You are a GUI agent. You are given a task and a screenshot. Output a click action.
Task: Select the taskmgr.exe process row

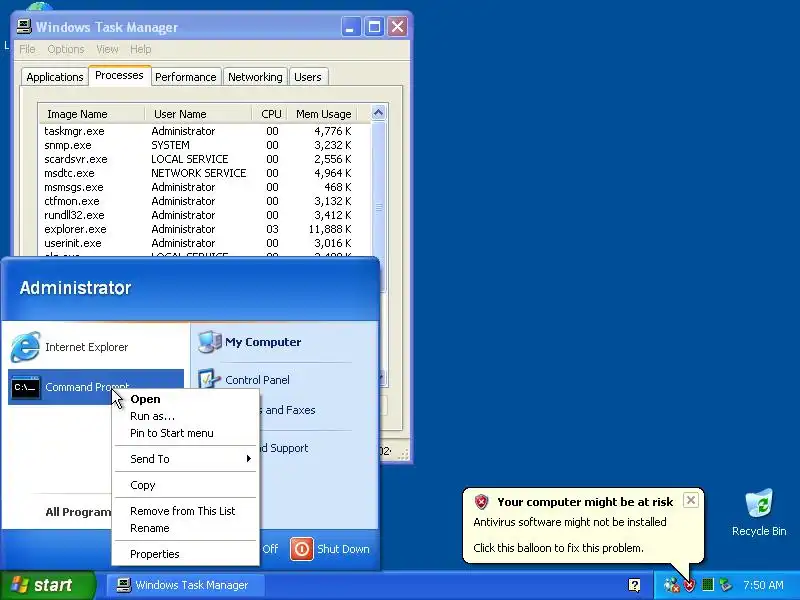coord(205,131)
